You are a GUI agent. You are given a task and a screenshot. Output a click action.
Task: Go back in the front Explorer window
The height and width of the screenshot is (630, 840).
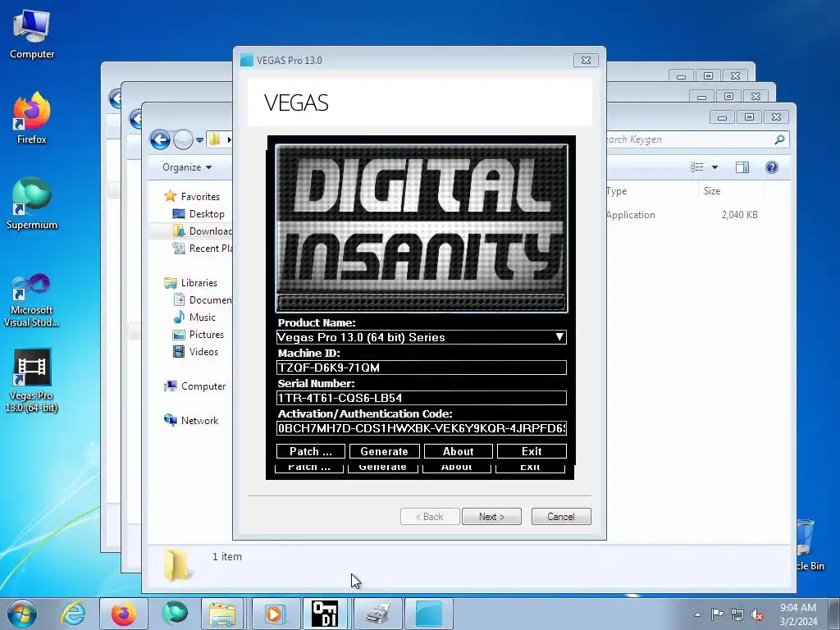click(x=160, y=139)
